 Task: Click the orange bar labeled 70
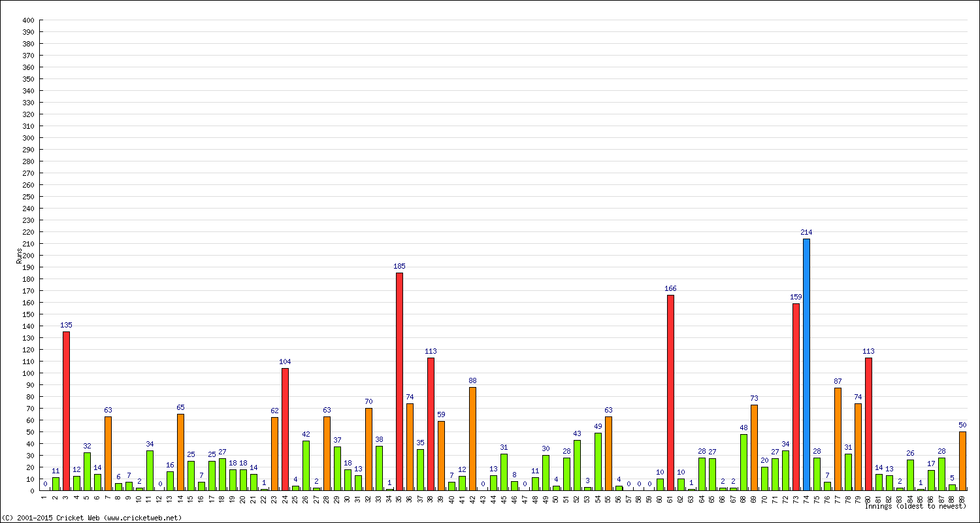[x=368, y=449]
